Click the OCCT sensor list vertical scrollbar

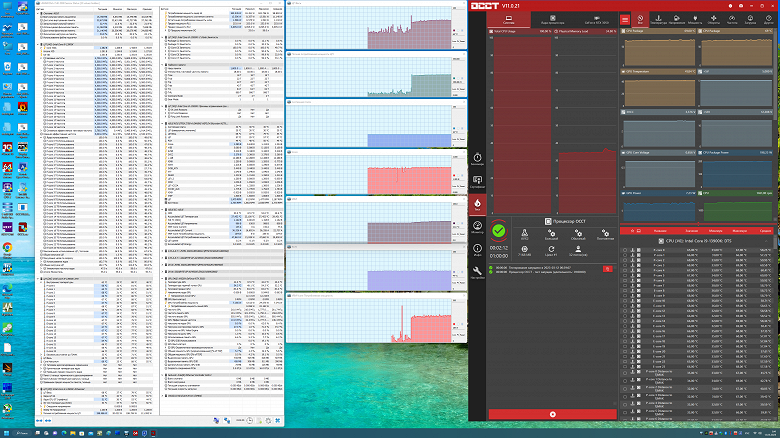click(x=775, y=328)
